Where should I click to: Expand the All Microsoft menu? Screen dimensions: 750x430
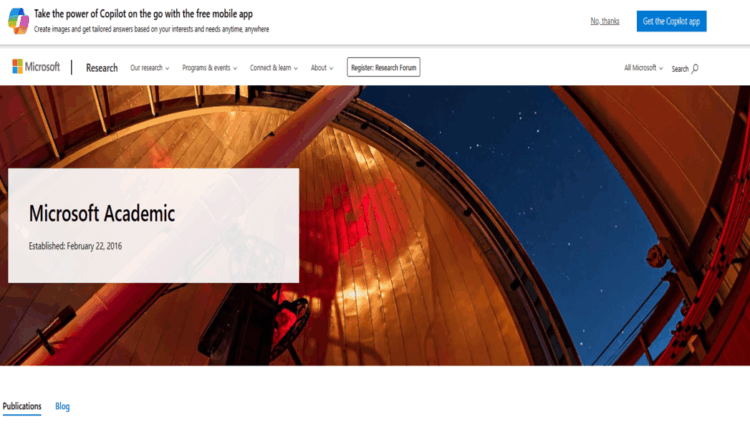pyautogui.click(x=643, y=68)
